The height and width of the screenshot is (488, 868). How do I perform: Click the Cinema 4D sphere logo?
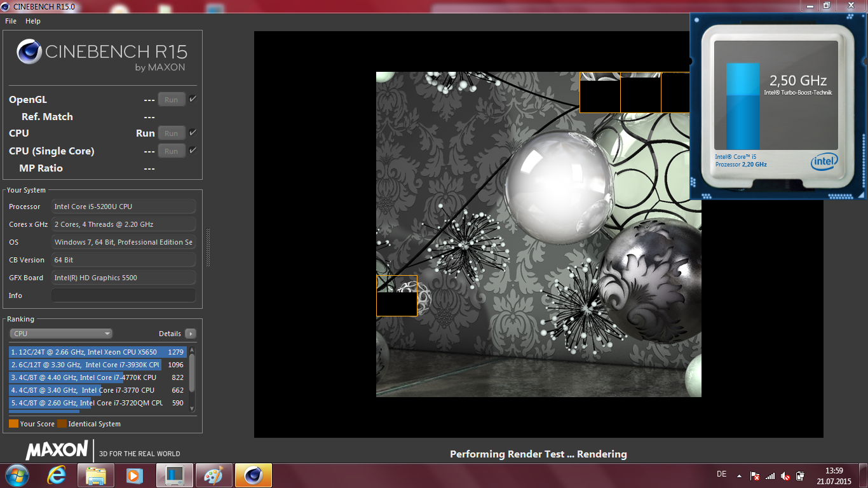click(30, 51)
